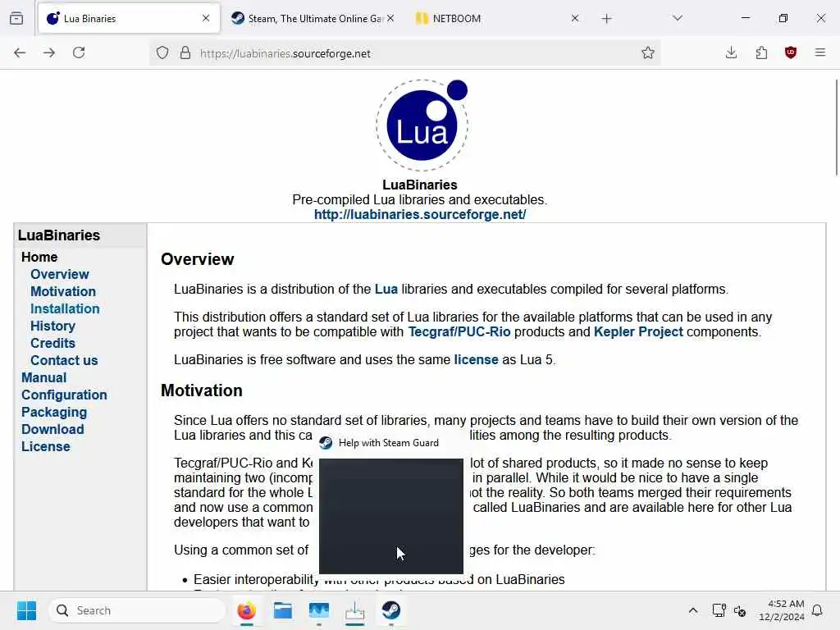Open the License page in the sidebar

[x=46, y=446]
